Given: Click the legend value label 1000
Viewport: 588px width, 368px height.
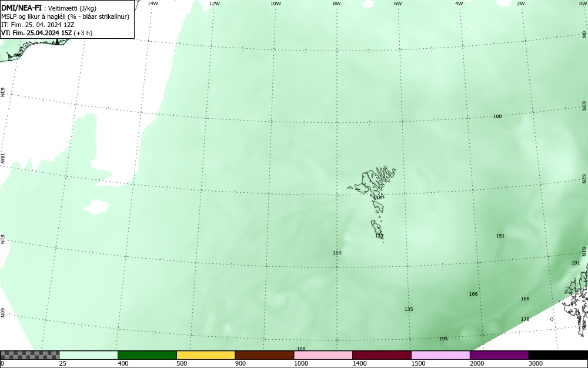Looking at the screenshot, I should [300, 363].
